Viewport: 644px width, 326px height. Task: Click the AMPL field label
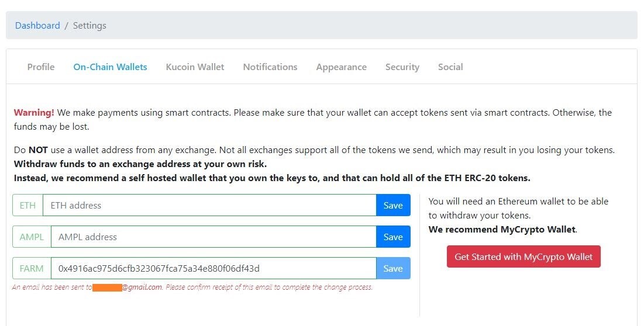[x=32, y=237]
